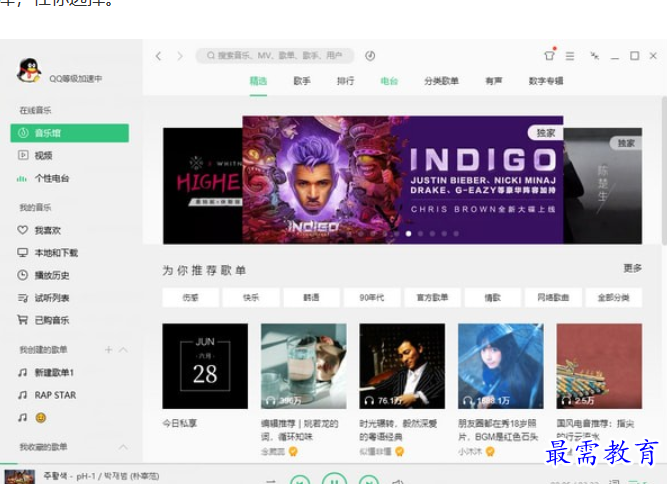667x484 pixels.
Task: Open the blue-umbrella 朋友圈 playlist cover
Action: point(501,366)
